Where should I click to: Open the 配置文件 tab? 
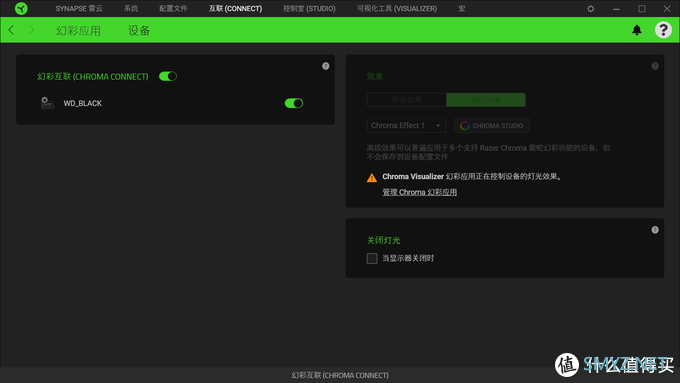tap(173, 9)
